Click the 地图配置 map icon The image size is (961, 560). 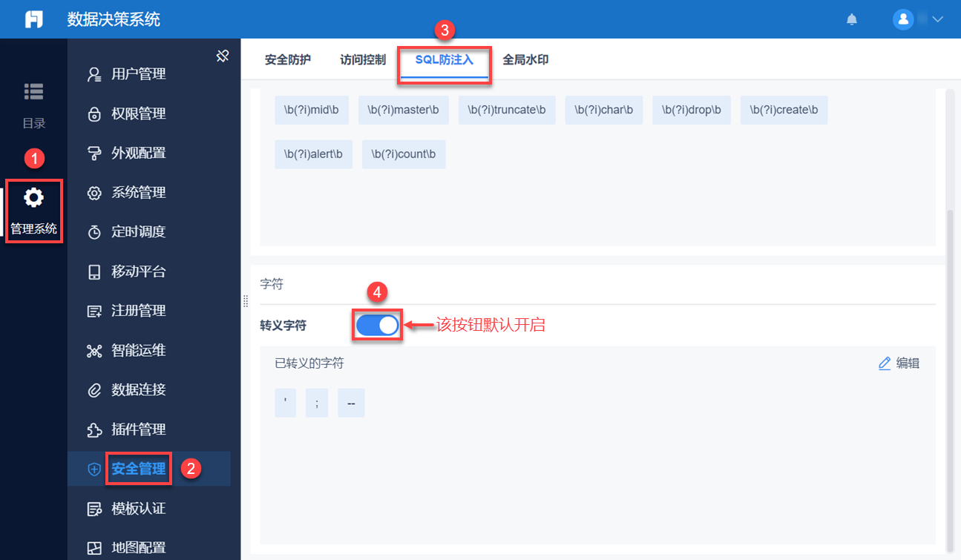[94, 548]
